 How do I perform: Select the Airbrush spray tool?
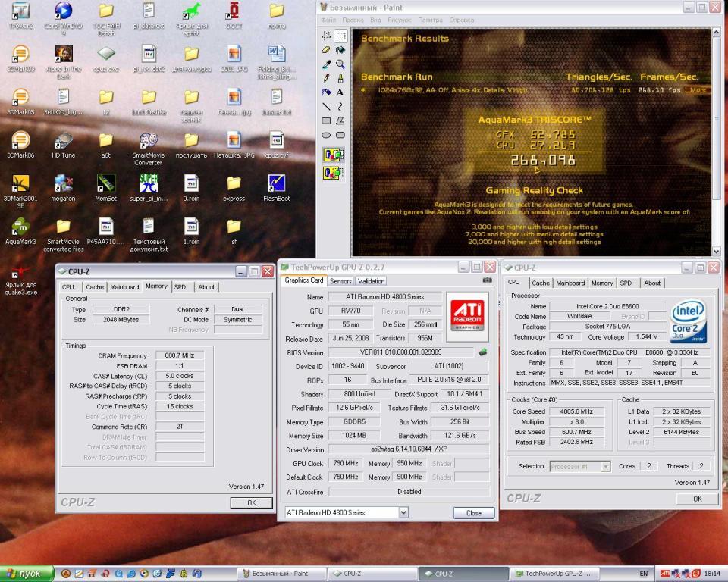point(326,92)
